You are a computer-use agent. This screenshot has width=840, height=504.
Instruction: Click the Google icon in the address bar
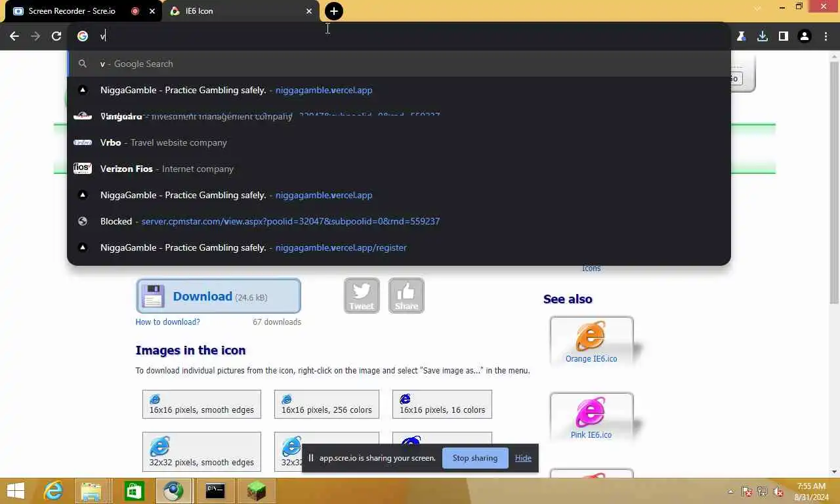tap(83, 36)
